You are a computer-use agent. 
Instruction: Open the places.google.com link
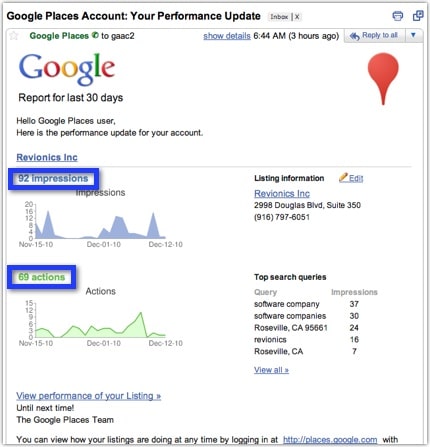click(330, 440)
